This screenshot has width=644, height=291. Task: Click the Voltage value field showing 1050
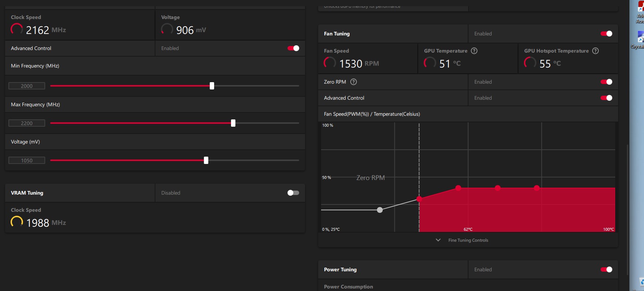point(27,161)
